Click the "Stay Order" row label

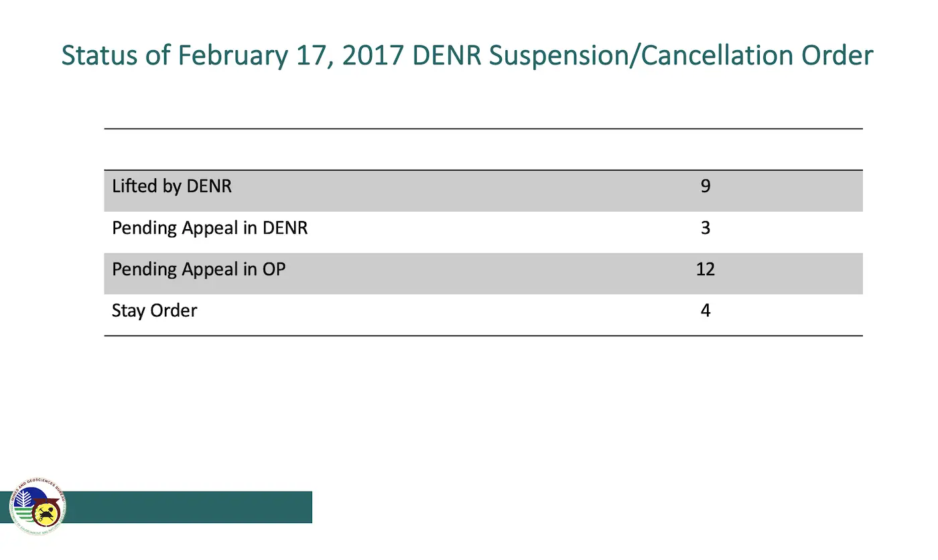[154, 311]
